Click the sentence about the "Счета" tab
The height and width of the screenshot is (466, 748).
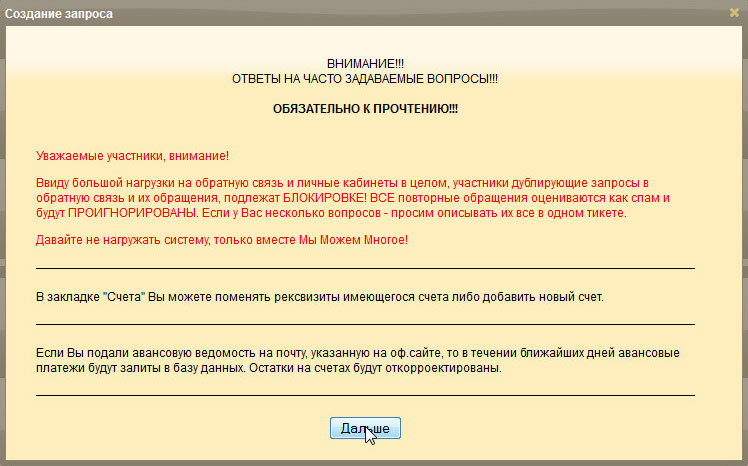[320, 297]
